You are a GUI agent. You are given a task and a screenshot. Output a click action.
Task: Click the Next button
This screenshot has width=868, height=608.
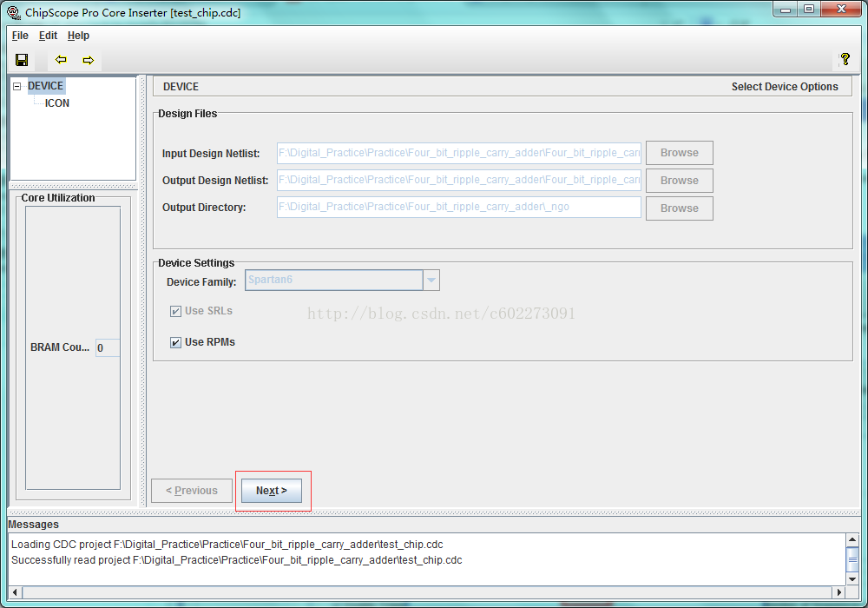(271, 491)
